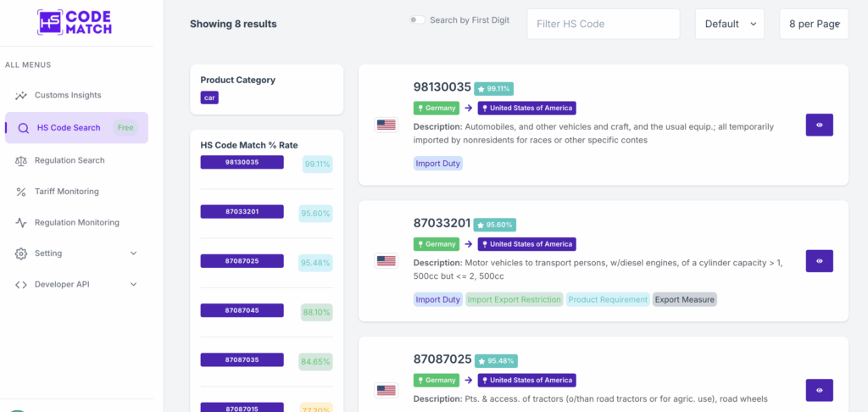Expand the Developer API submenu chevron
Image resolution: width=868 pixels, height=412 pixels.
tap(133, 284)
